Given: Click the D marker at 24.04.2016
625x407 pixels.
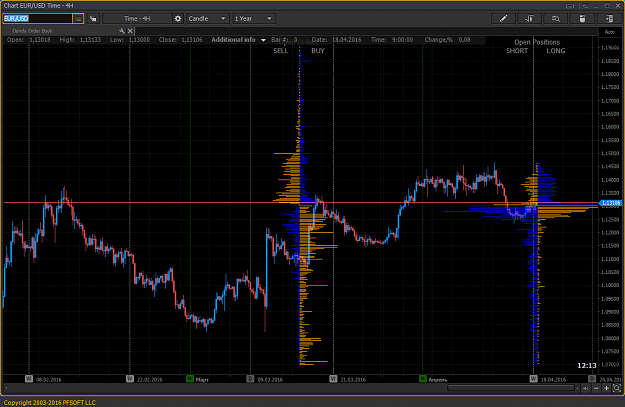Looking at the screenshot, I should click(x=592, y=379).
